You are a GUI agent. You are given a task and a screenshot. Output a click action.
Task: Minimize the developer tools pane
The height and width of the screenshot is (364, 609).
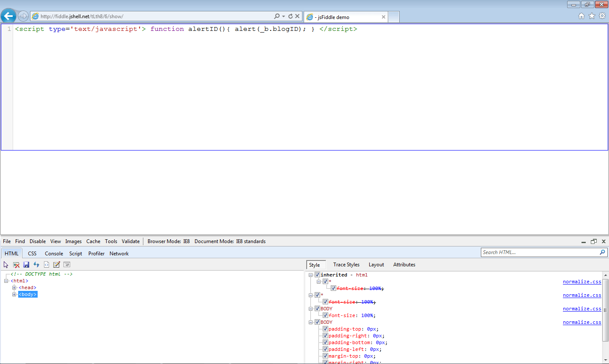pos(584,241)
